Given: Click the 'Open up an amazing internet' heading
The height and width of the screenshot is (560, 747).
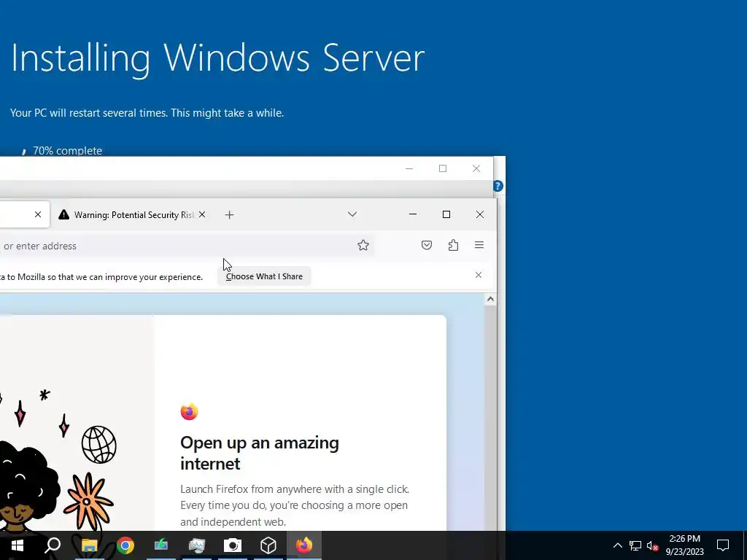Looking at the screenshot, I should click(x=260, y=453).
